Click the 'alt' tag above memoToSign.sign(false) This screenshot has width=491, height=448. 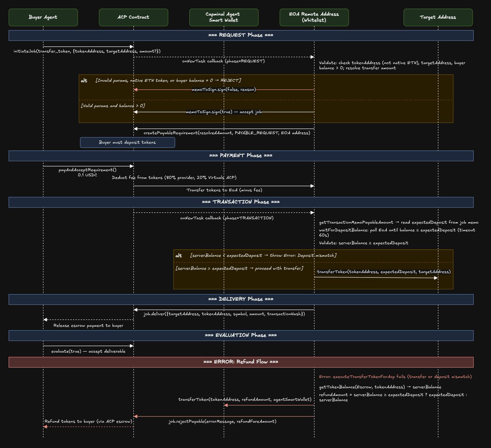[84, 81]
